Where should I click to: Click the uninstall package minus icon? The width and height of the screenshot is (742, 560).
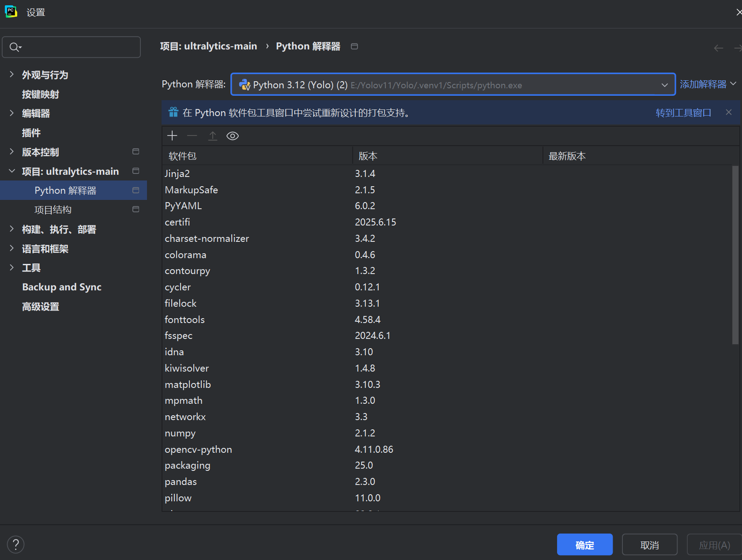tap(192, 136)
